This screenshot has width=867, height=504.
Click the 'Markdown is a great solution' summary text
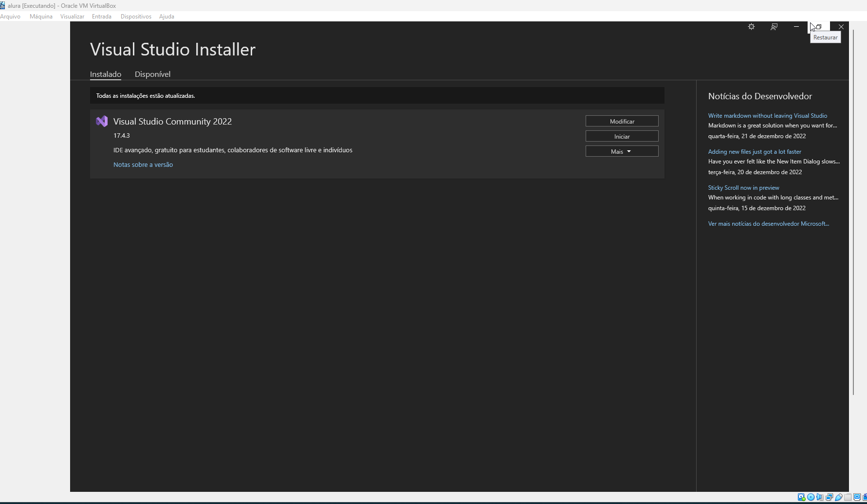click(773, 126)
